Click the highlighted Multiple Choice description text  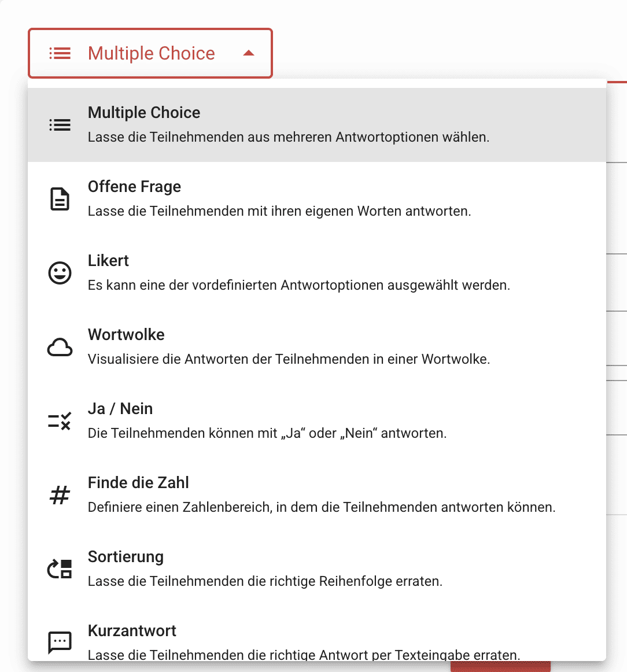pyautogui.click(x=289, y=137)
